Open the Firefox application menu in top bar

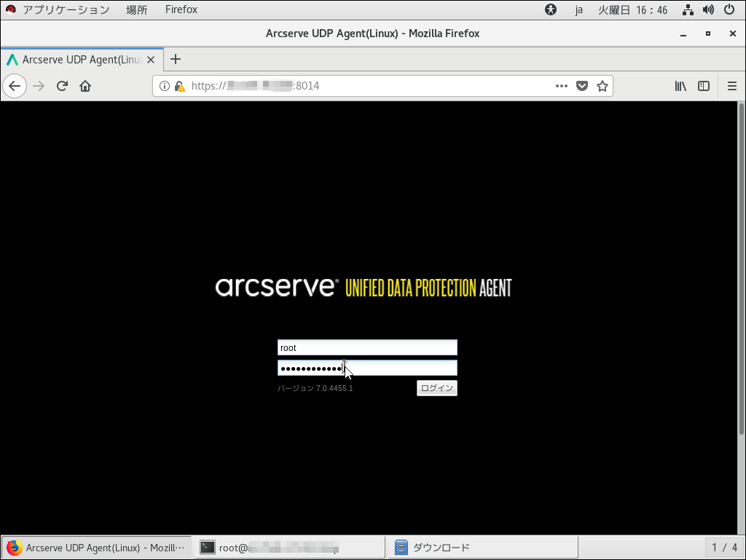[x=181, y=9]
